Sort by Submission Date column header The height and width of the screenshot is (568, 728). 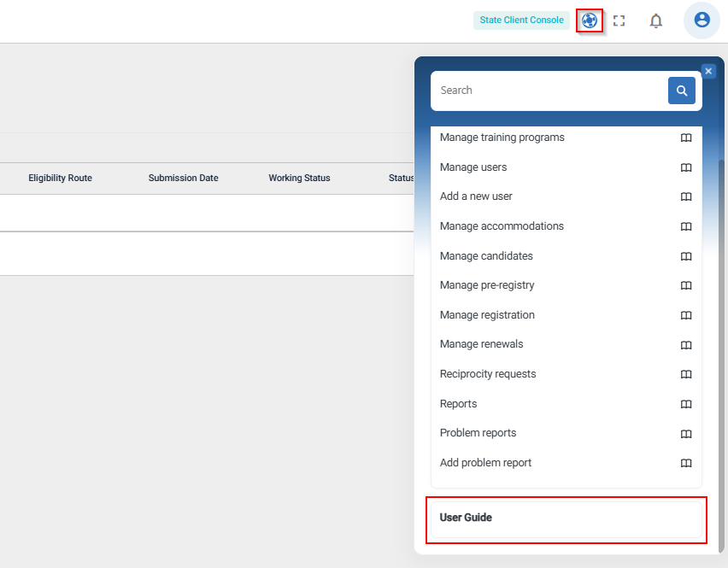[183, 178]
